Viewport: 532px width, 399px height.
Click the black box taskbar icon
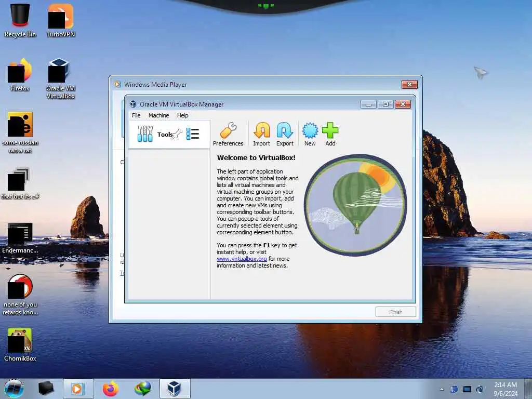click(46, 389)
